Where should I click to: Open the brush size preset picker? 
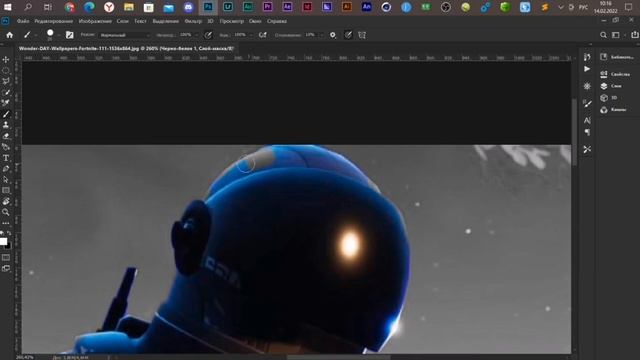(x=52, y=35)
